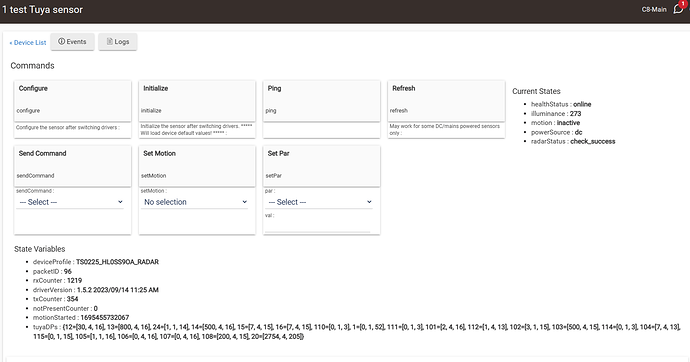Expand the sendCommand Select dropdown
This screenshot has height=362, width=690.
tap(71, 202)
